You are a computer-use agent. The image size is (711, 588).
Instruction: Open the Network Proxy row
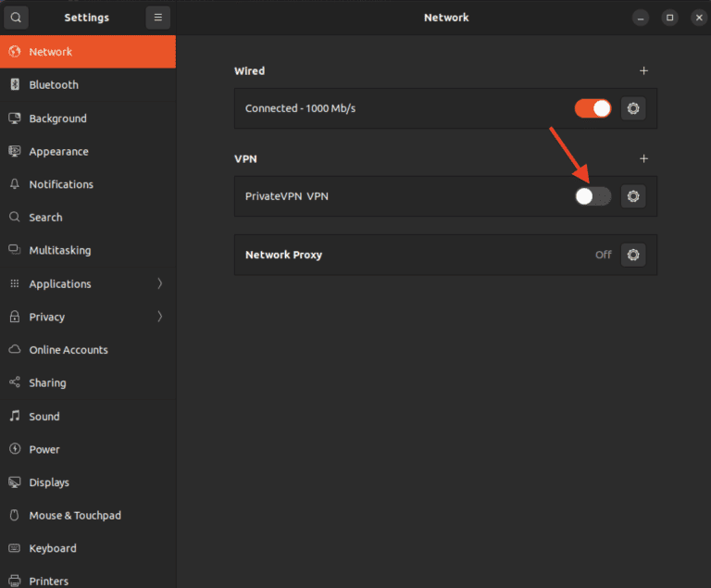417,255
